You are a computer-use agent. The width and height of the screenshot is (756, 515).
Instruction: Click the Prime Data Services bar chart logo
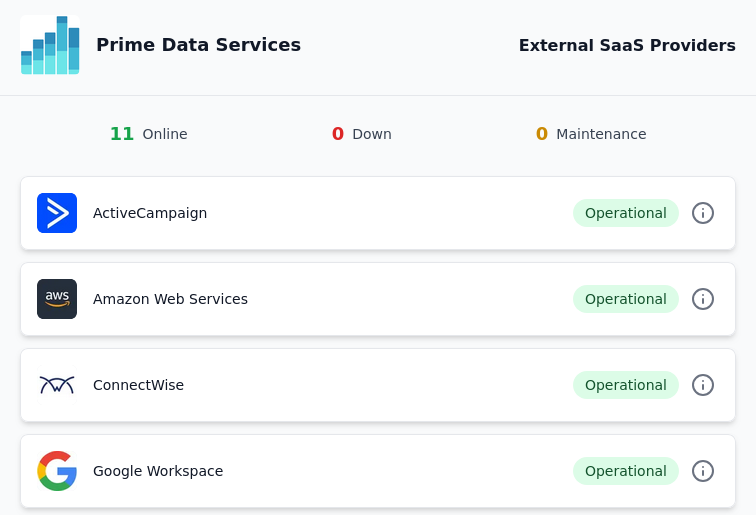pyautogui.click(x=50, y=45)
